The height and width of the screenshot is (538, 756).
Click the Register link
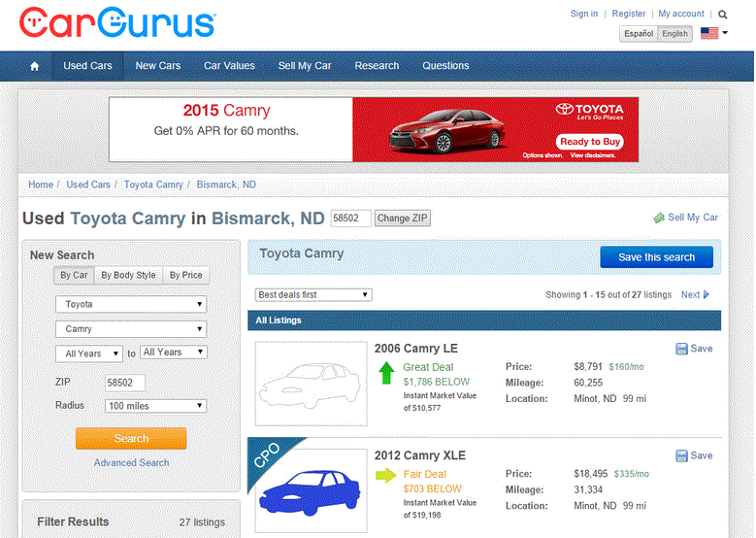click(x=628, y=14)
